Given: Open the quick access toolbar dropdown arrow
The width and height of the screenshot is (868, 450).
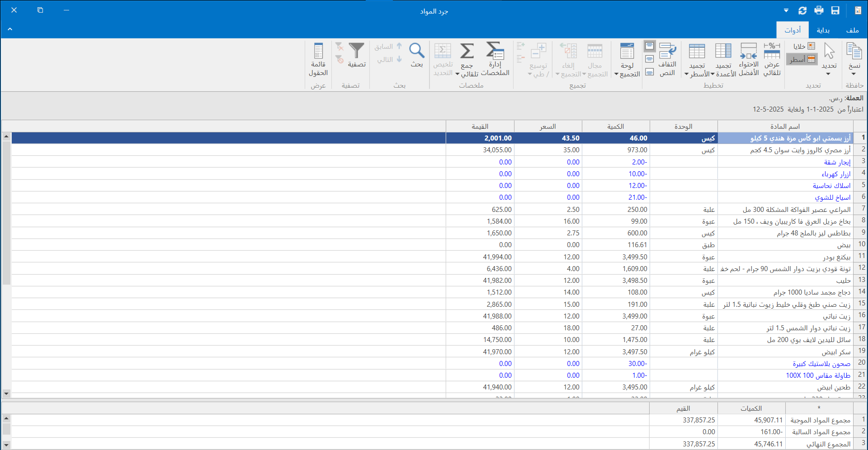Looking at the screenshot, I should coord(786,10).
